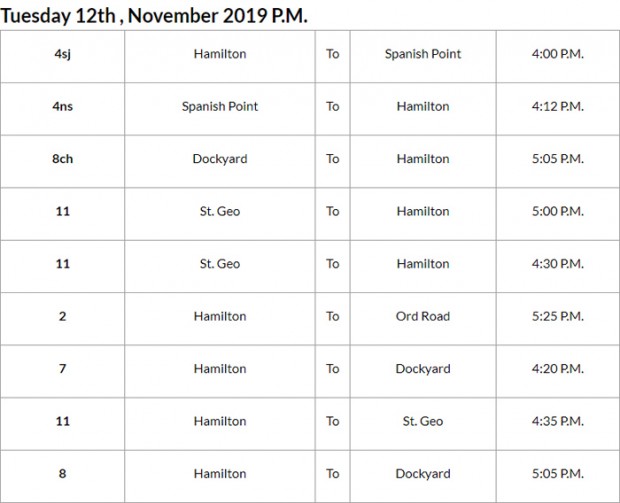Screen dimensions: 620x503
Task: Click the Tuesday 12th November 2019 P.M. heading
Action: [x=154, y=16]
